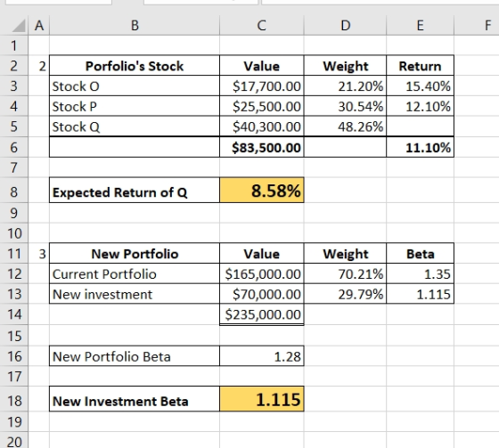Click the 21.20% weight cell
Screen dimensions: 499x448
(x=346, y=86)
